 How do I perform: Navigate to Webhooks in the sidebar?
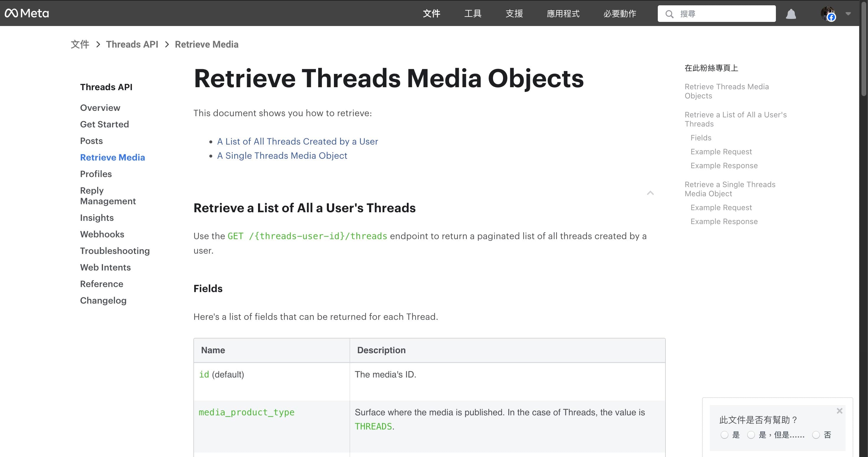tap(102, 234)
